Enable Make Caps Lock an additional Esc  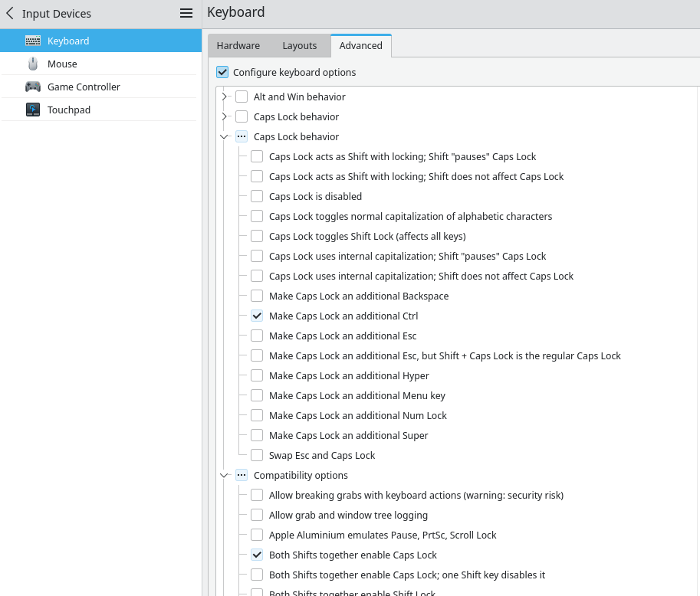(257, 336)
